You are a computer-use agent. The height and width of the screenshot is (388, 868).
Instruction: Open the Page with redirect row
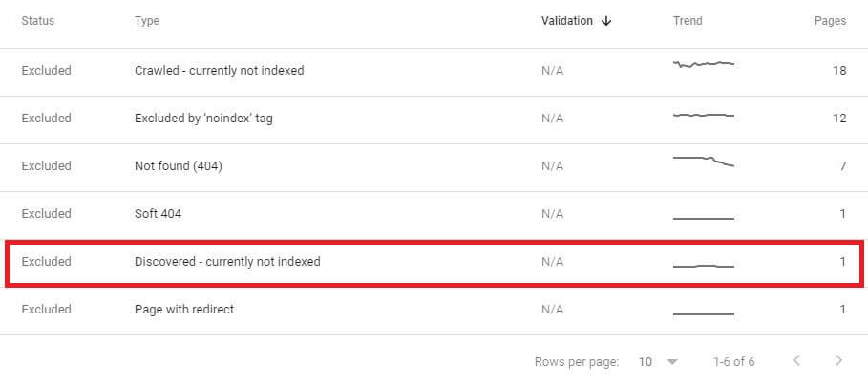click(434, 311)
